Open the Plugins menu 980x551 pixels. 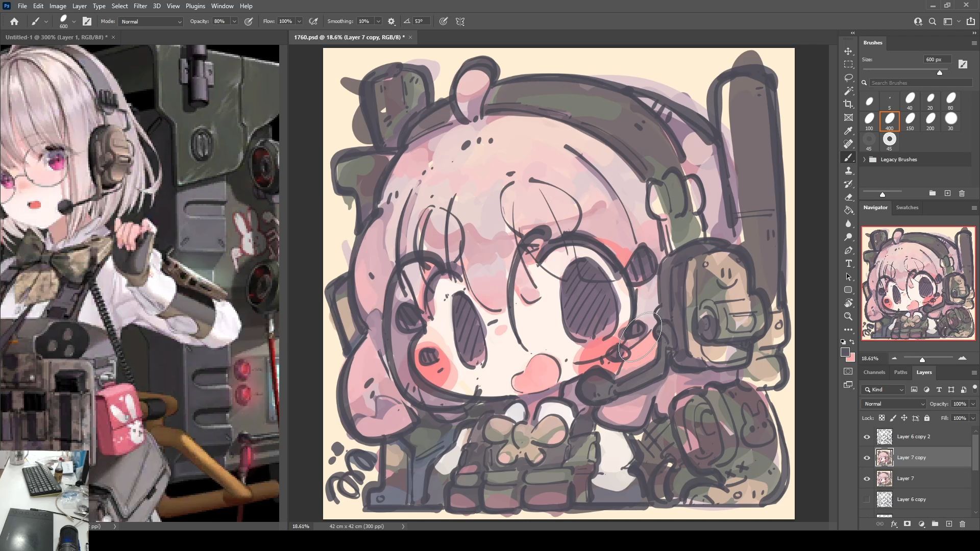tap(195, 6)
